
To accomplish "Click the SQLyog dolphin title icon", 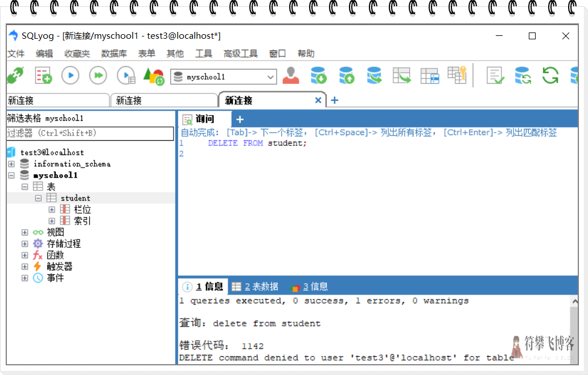I will click(x=13, y=36).
